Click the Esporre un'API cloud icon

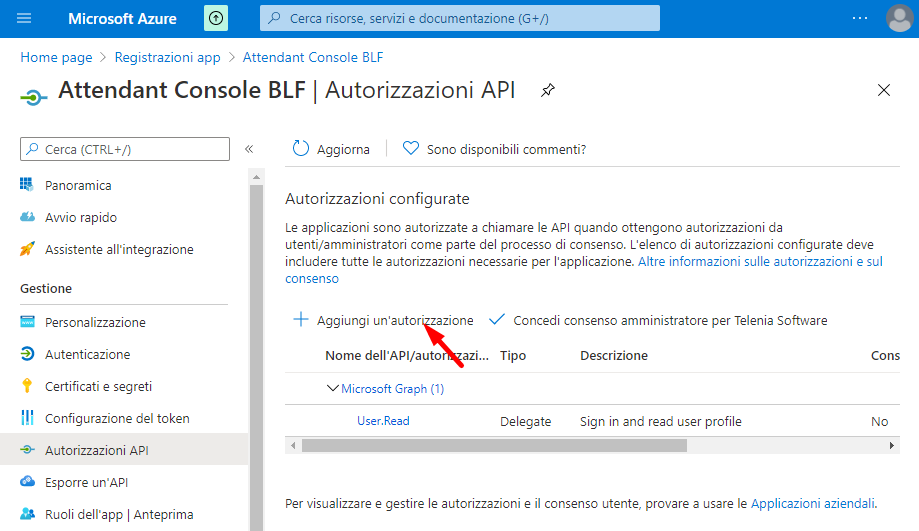27,482
